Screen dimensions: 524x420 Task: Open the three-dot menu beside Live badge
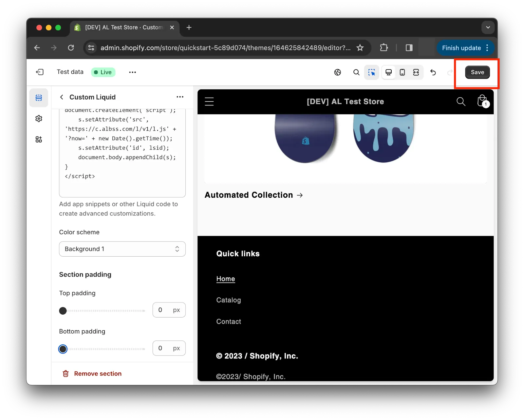click(132, 72)
